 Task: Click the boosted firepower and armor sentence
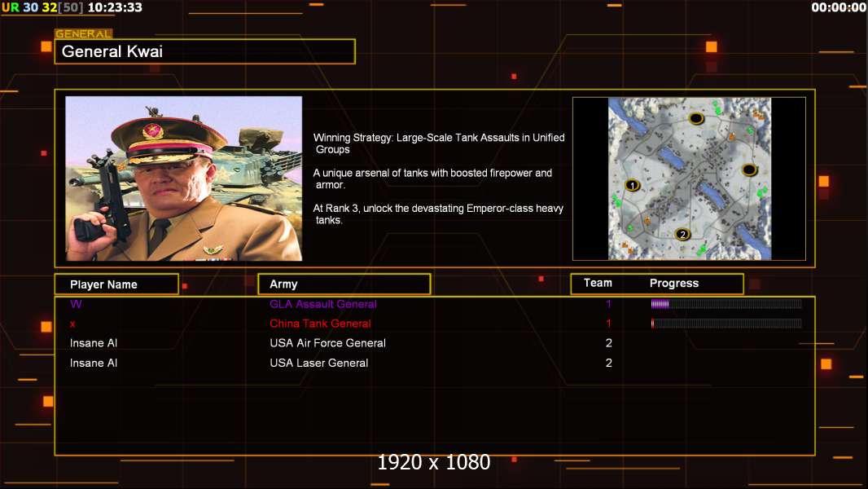pyautogui.click(x=432, y=178)
